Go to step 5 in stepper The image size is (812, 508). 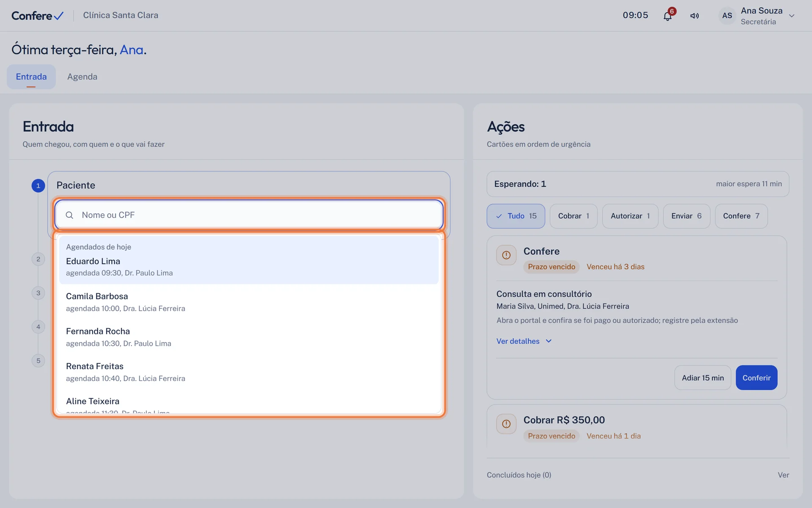point(38,361)
